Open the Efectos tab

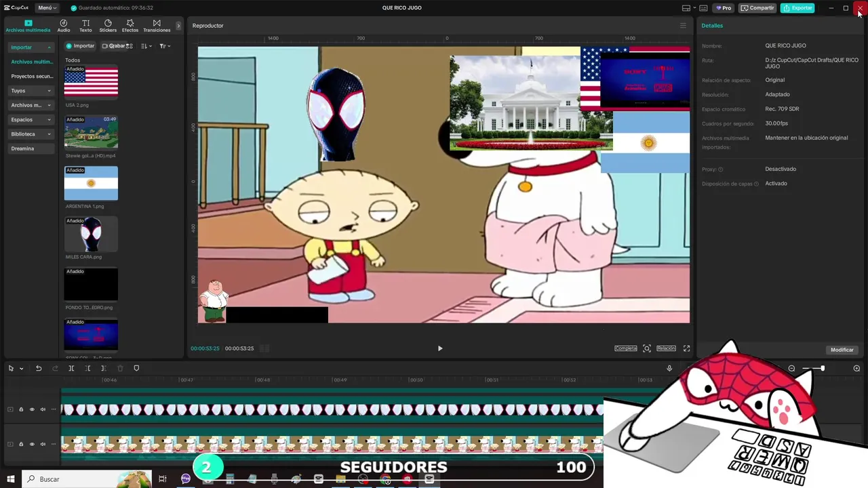(x=130, y=26)
